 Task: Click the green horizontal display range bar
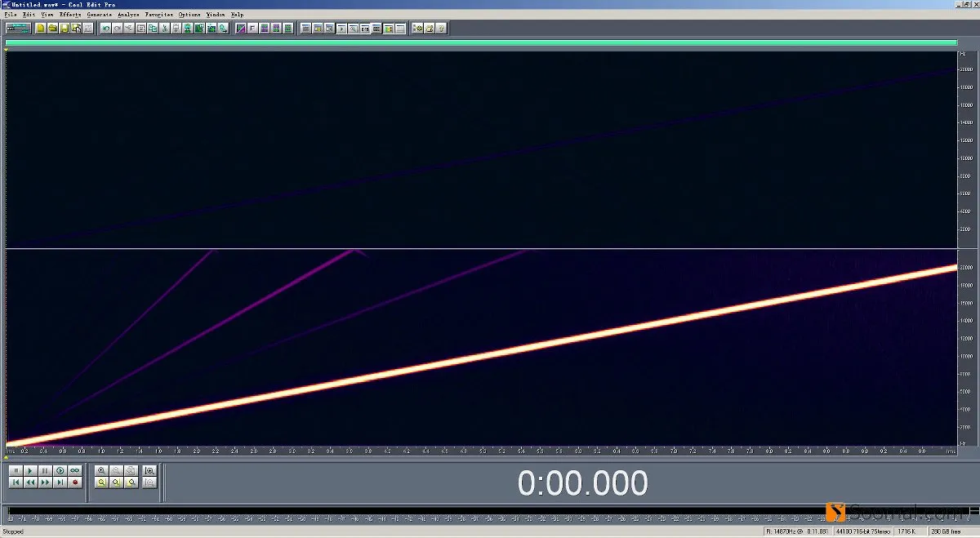click(481, 43)
